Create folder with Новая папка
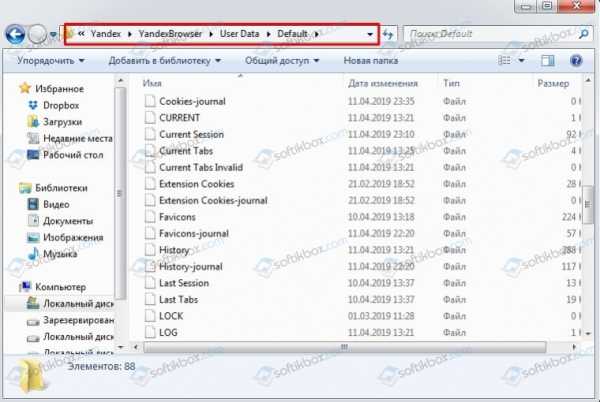The image size is (600, 402). [x=370, y=60]
